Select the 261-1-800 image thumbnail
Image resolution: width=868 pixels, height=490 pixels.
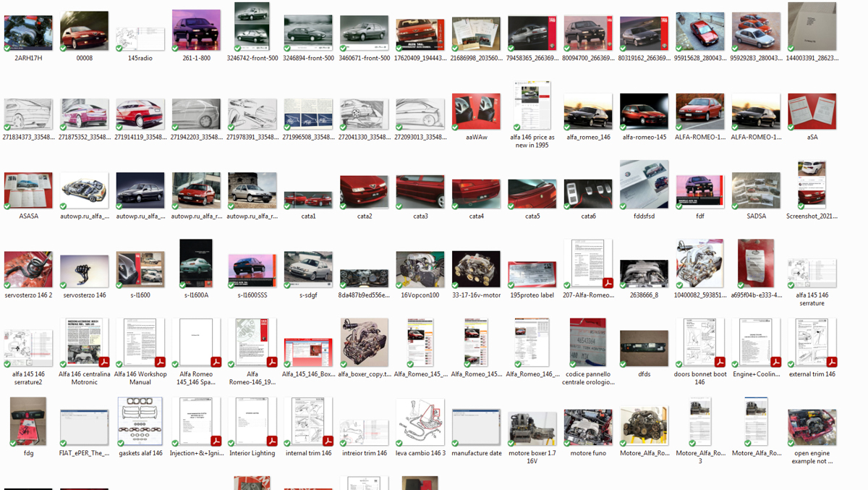coord(196,30)
